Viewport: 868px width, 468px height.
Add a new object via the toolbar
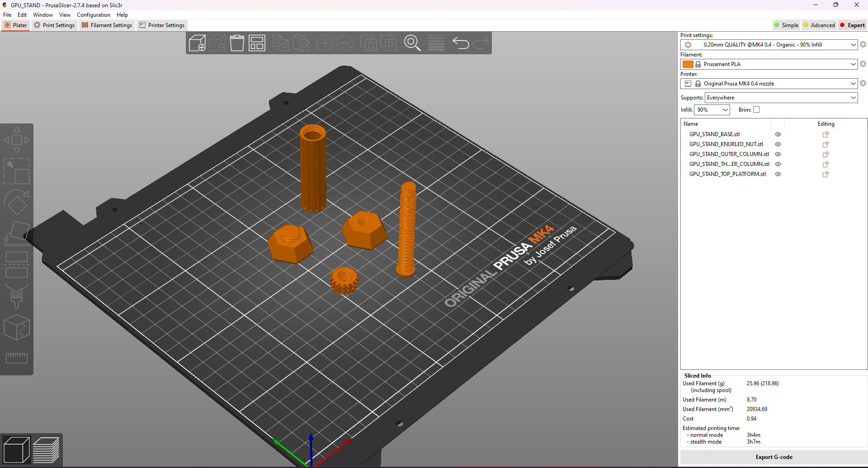click(x=198, y=43)
